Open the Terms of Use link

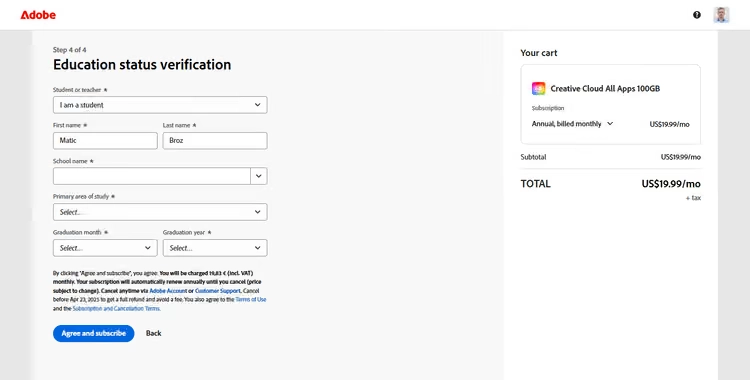click(x=251, y=300)
